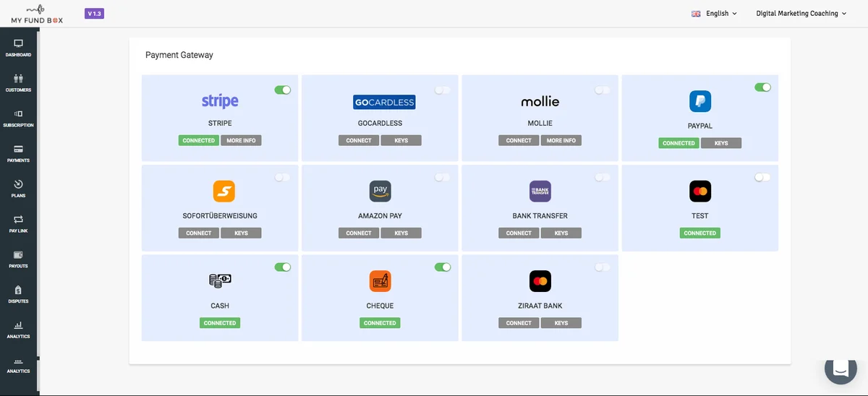Viewport: 868px width, 396px height.
Task: Open Keys for PayPal
Action: coord(721,144)
